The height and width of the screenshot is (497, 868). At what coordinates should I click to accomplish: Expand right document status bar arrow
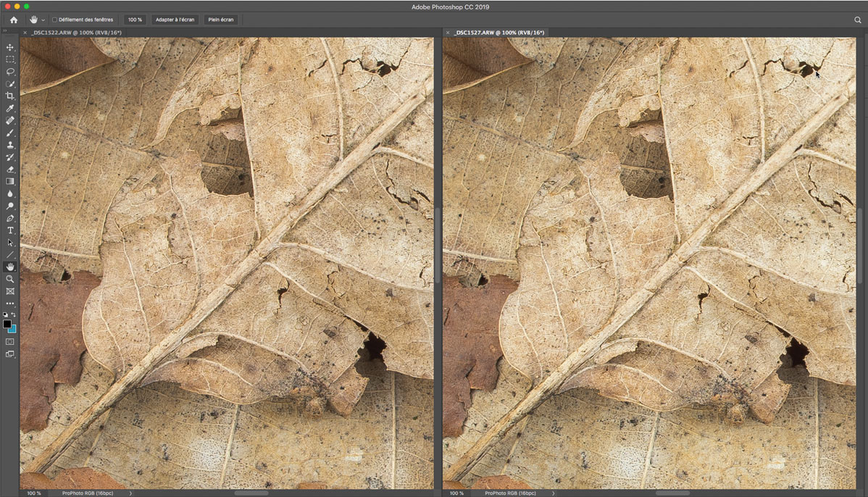(x=553, y=493)
